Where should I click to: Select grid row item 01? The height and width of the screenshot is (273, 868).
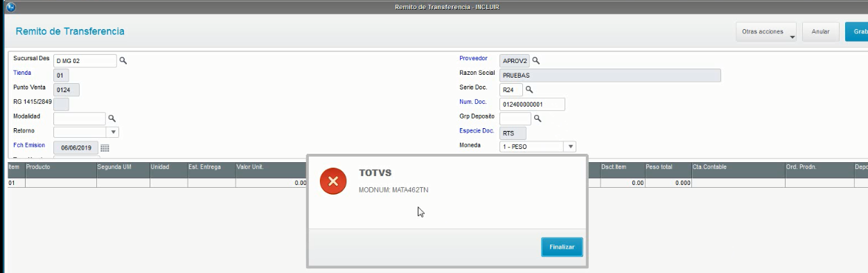pos(16,183)
